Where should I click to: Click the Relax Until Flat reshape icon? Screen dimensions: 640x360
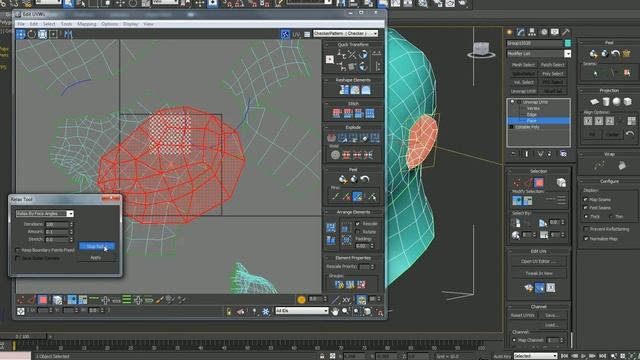[355, 90]
